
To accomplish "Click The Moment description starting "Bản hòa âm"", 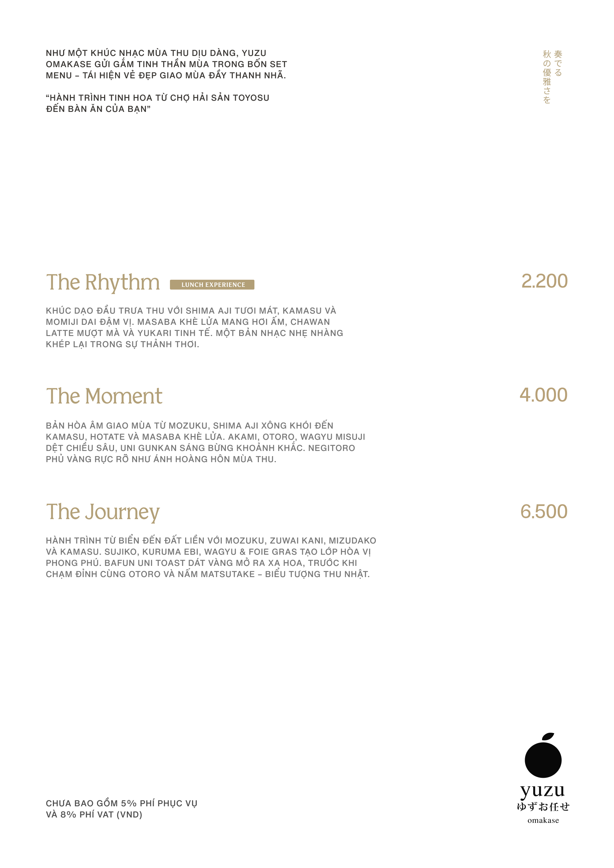I will tap(206, 442).
